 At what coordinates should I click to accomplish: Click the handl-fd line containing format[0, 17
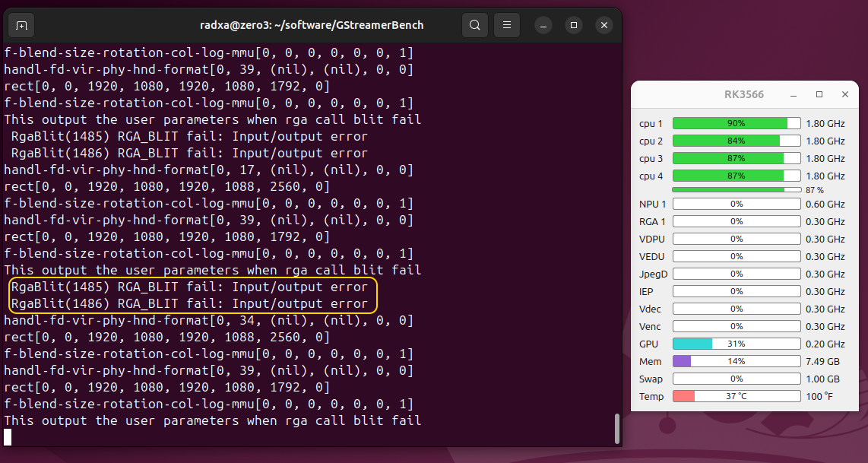pos(209,170)
